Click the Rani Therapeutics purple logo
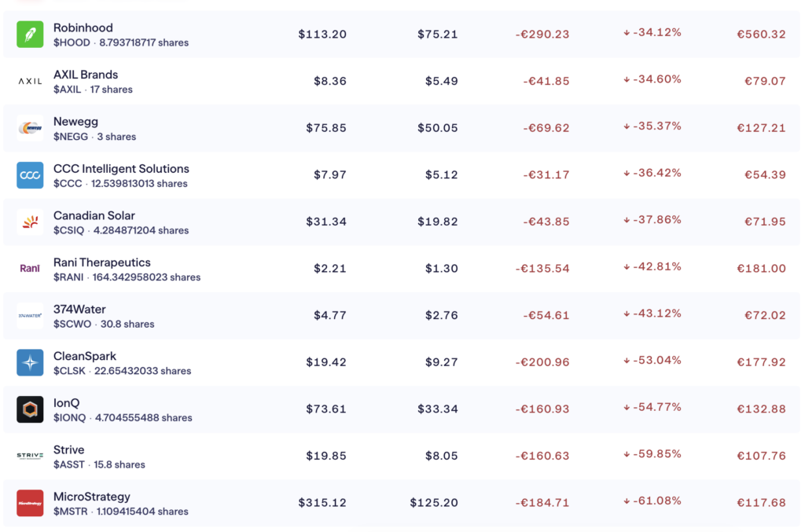Image resolution: width=805 pixels, height=532 pixels. (30, 269)
